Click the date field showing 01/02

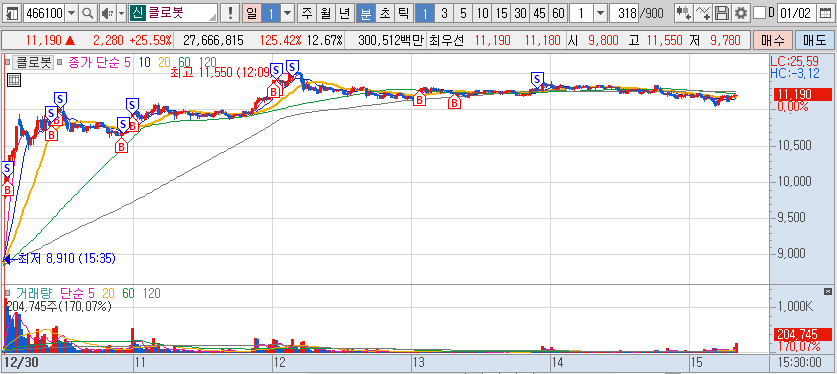797,13
